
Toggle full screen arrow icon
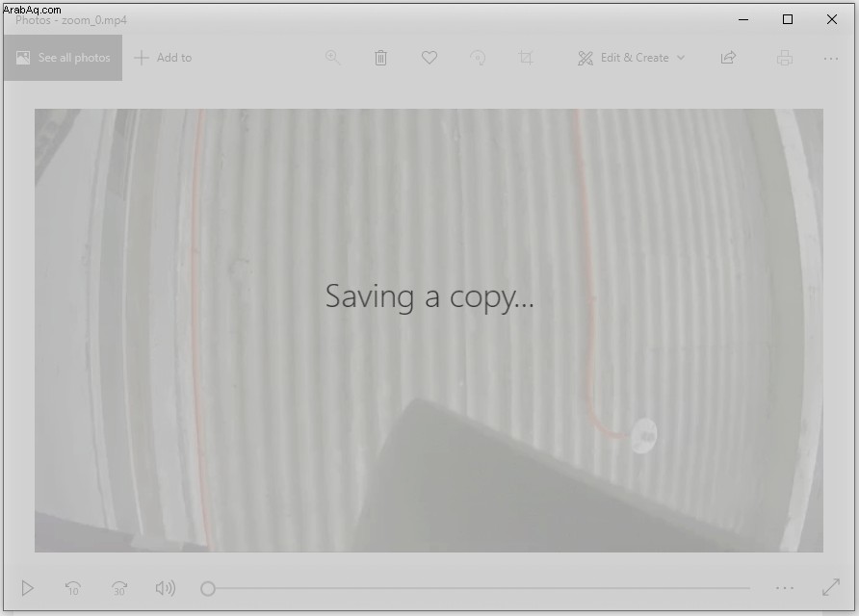831,587
